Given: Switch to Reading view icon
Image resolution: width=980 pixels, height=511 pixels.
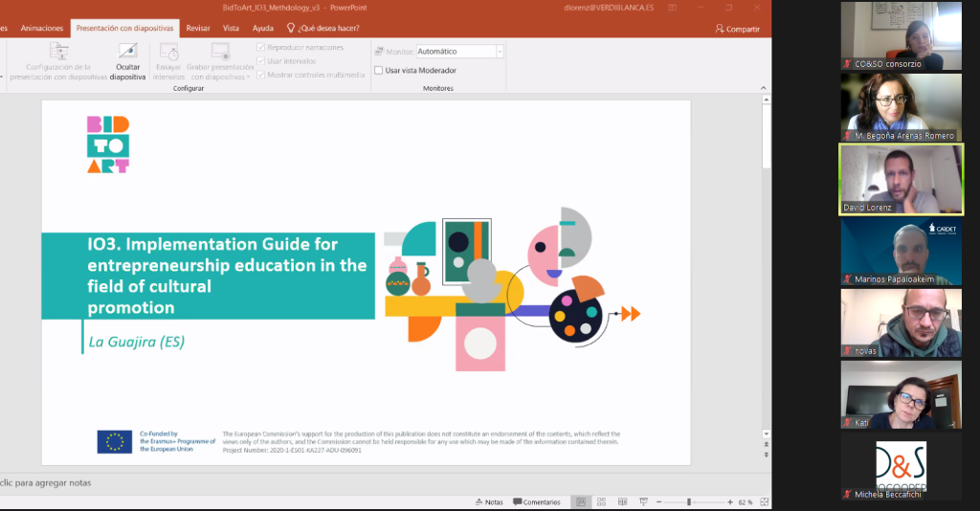Looking at the screenshot, I should (622, 501).
